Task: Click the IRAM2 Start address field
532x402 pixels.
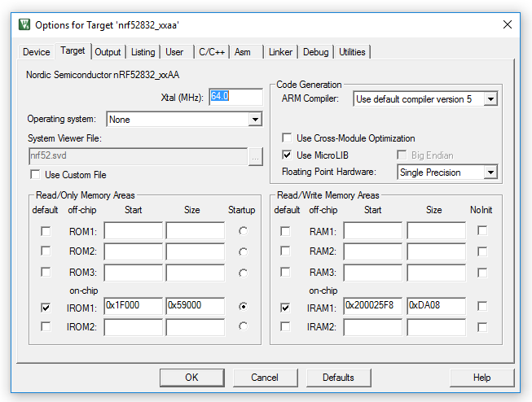Action: pyautogui.click(x=373, y=327)
